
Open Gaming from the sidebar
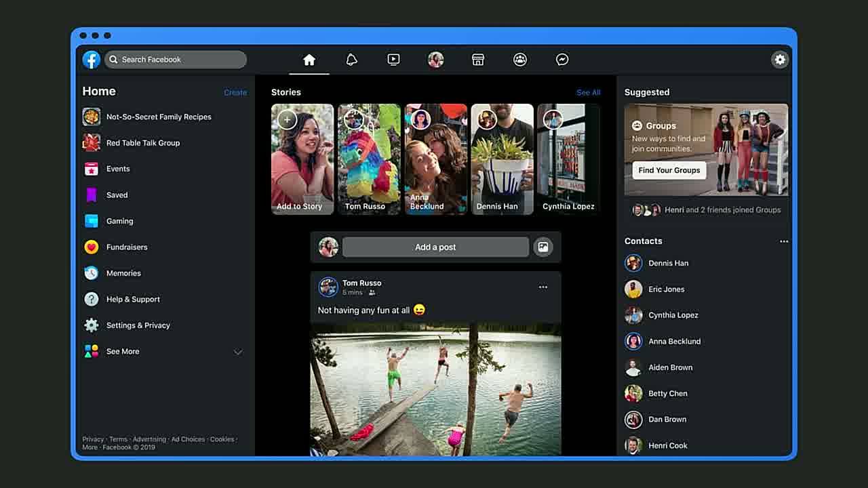119,221
